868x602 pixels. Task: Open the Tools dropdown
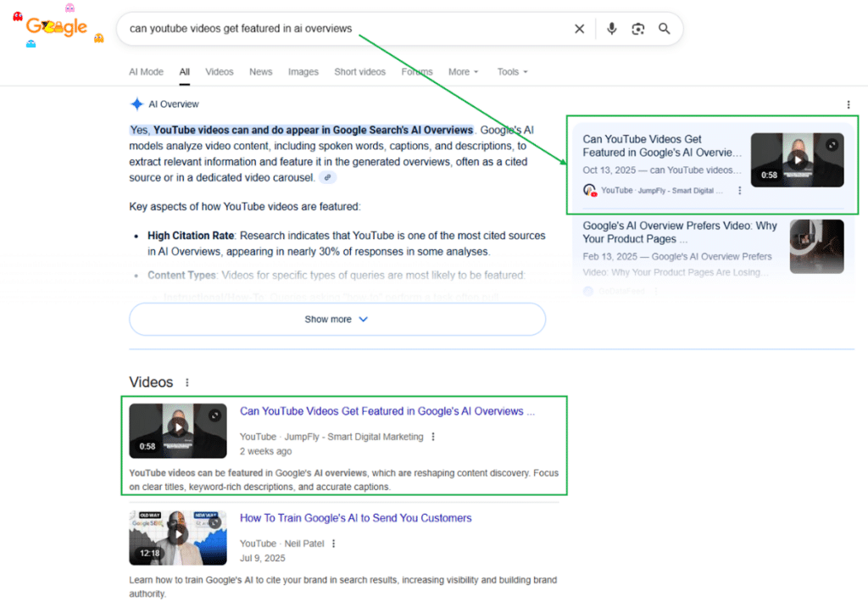(x=512, y=72)
